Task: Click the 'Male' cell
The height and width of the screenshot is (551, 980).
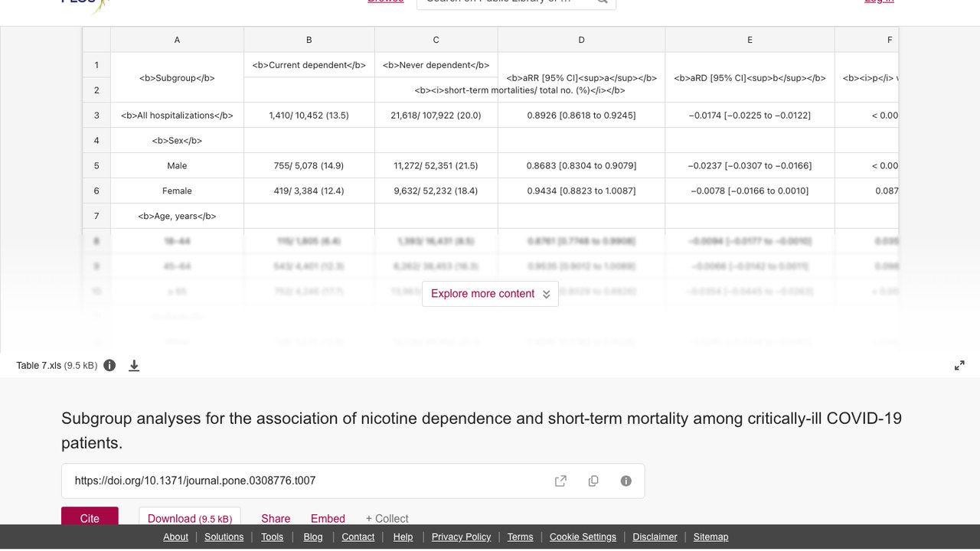Action: point(177,165)
